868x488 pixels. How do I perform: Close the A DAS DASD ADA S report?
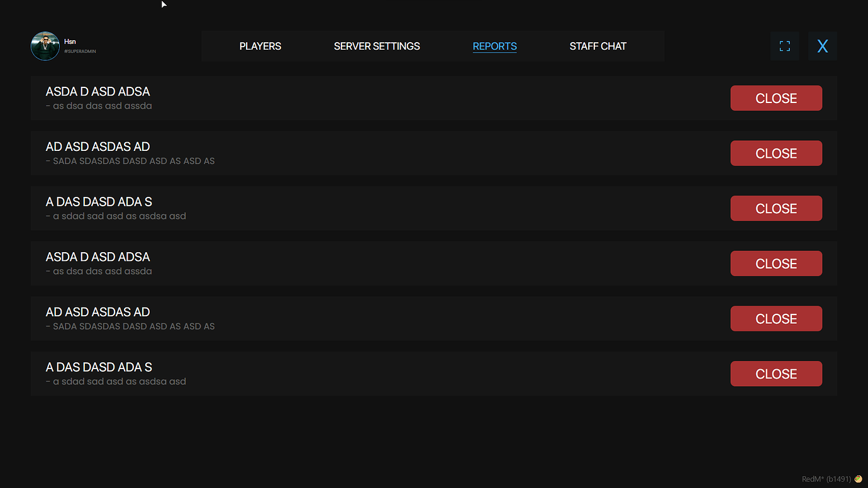(776, 208)
